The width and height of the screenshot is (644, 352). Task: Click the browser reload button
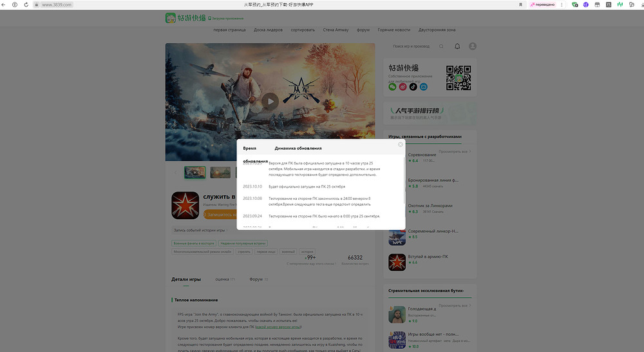click(x=26, y=5)
